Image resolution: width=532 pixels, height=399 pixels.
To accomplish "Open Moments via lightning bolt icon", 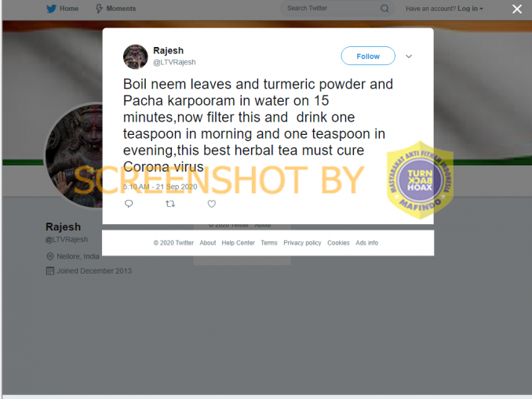I will [99, 9].
